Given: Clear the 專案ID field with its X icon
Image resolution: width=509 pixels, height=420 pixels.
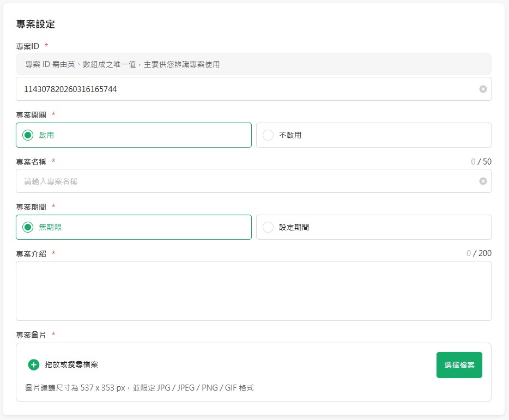Looking at the screenshot, I should click(483, 89).
